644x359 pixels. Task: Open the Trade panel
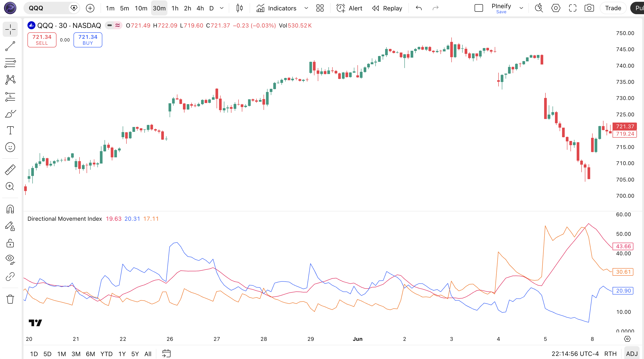click(613, 8)
